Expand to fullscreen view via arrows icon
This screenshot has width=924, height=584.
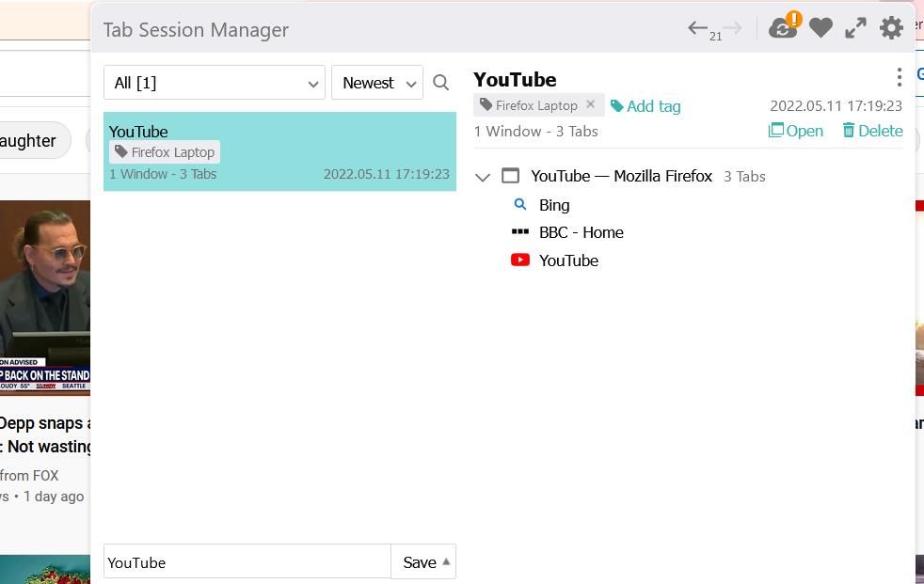tap(854, 27)
